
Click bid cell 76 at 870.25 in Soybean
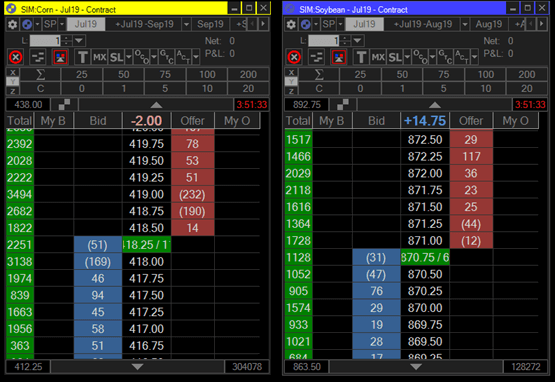tap(376, 291)
